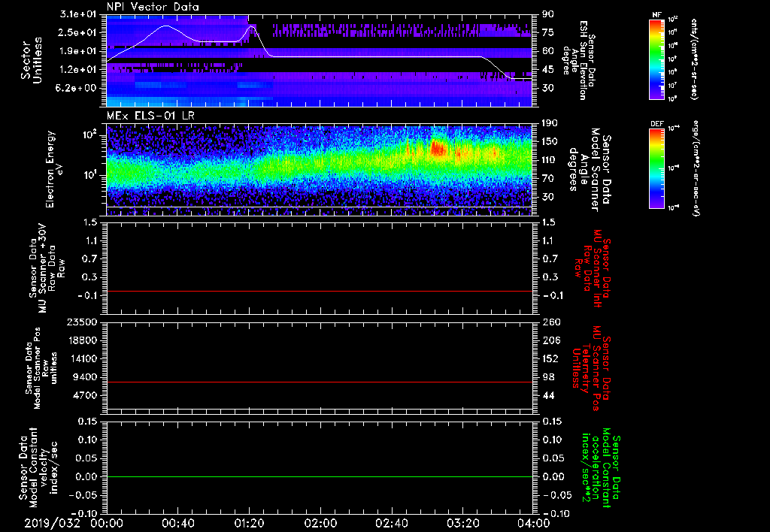This screenshot has height=532, width=770.
Task: Click the "14100" scanner position tick label
Action: [x=83, y=358]
